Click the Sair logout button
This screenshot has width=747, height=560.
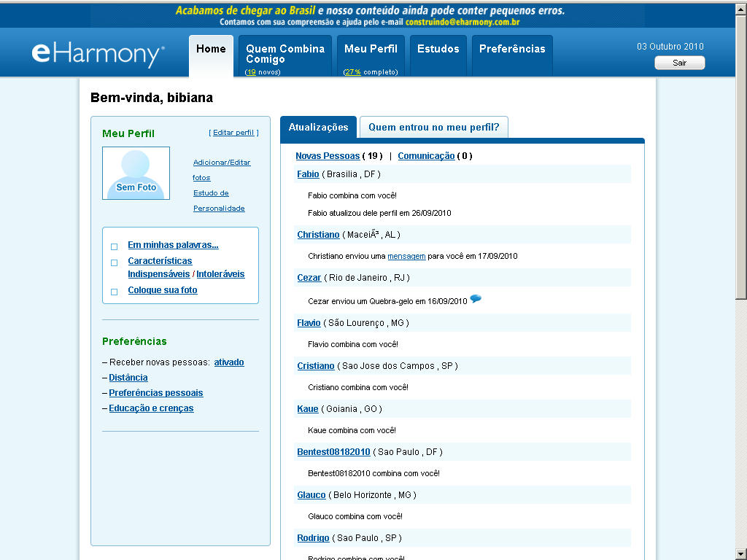click(679, 63)
